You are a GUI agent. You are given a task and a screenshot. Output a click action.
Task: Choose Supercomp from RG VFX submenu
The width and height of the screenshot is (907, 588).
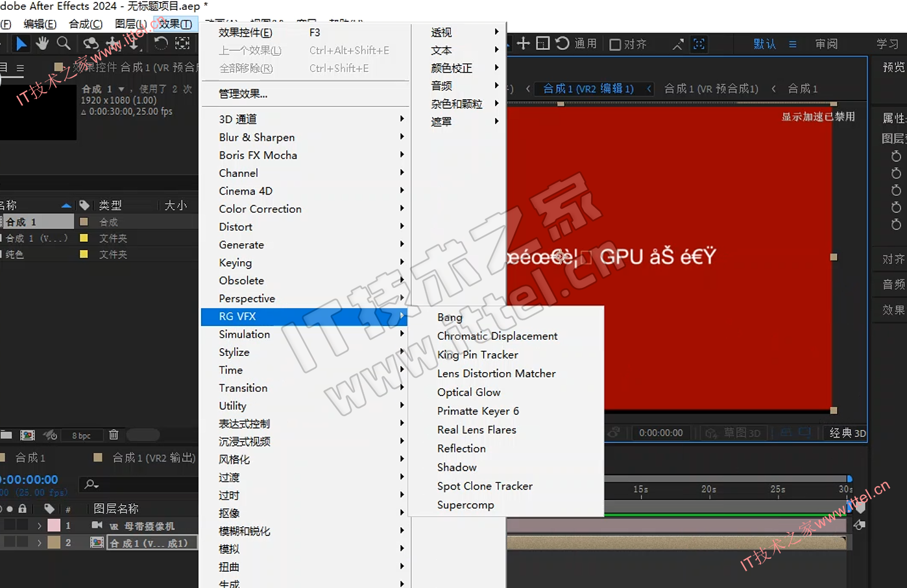tap(506, 504)
